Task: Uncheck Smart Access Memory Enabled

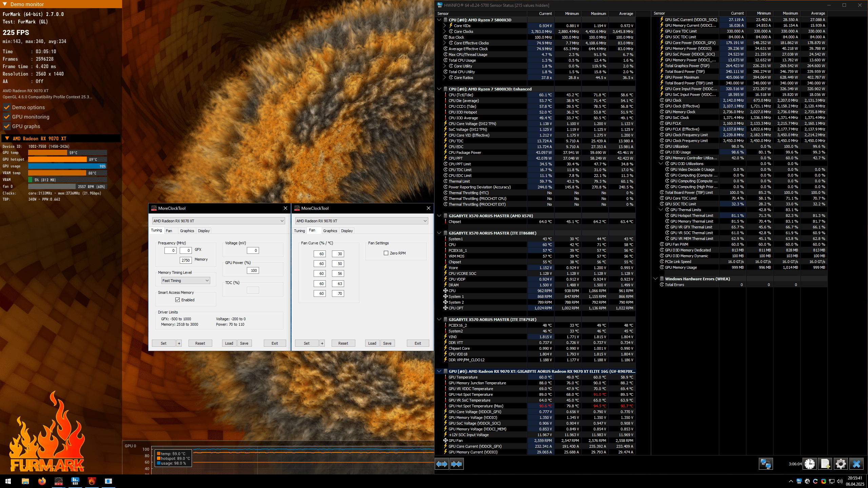Action: point(177,300)
